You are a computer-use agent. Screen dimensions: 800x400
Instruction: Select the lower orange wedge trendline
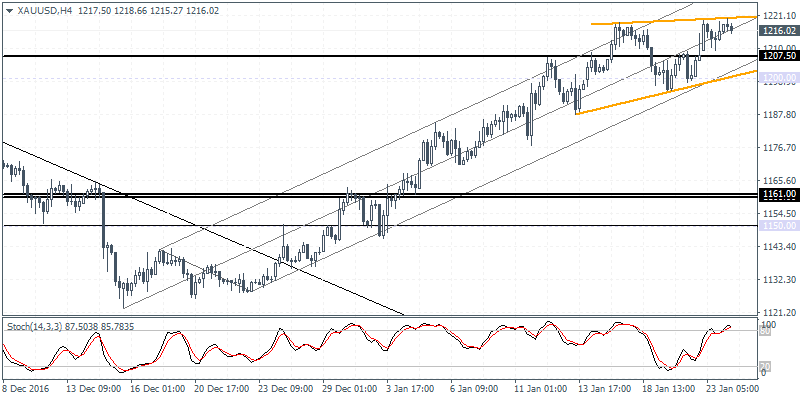[x=660, y=95]
